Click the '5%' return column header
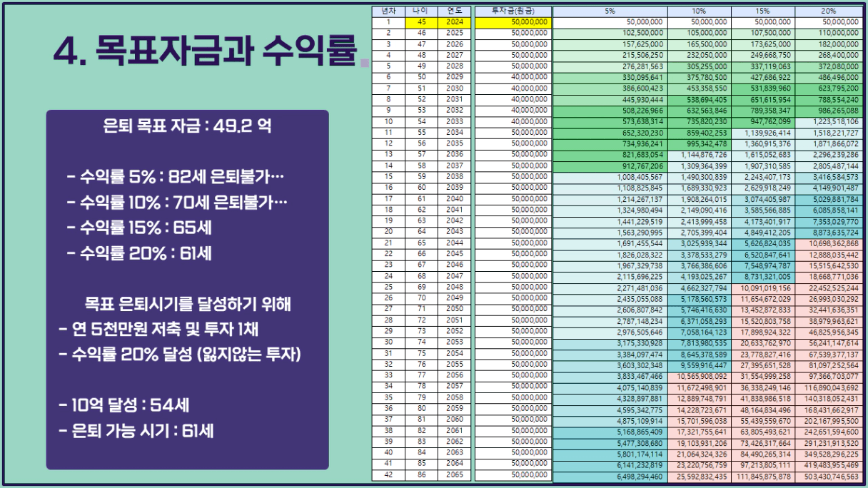 pyautogui.click(x=610, y=11)
